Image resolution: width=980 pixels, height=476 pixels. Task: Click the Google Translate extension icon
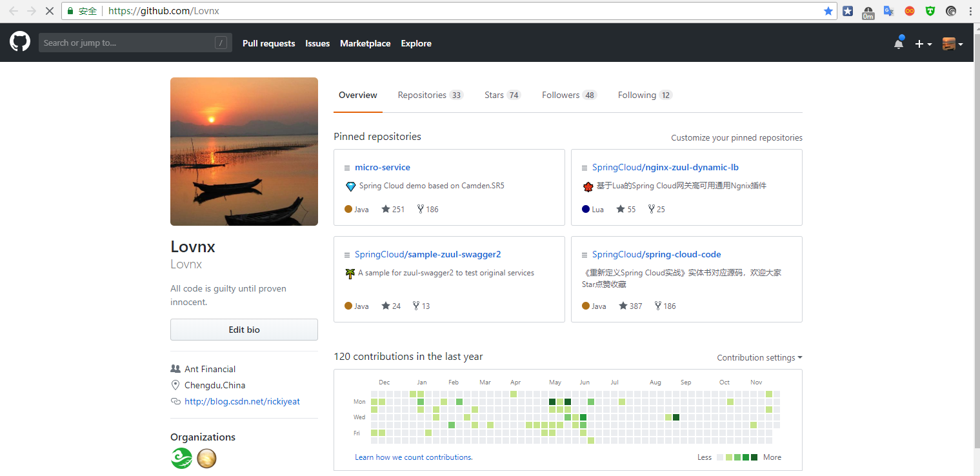click(888, 11)
